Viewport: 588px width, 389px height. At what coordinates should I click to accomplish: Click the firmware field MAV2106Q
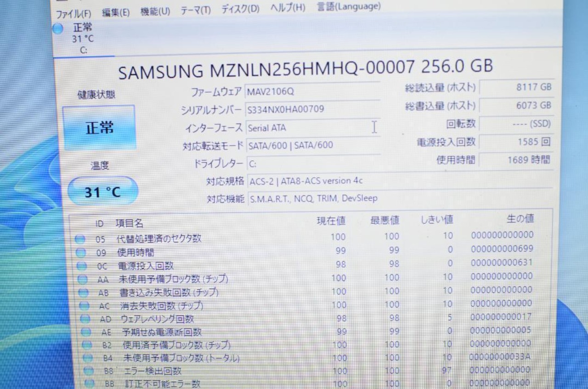[312, 91]
